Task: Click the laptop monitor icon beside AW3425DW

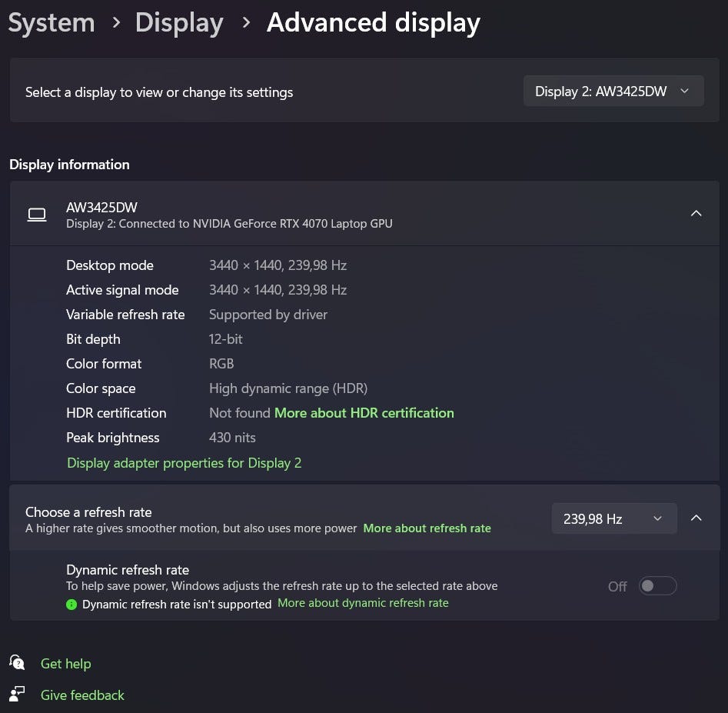Action: coord(37,215)
